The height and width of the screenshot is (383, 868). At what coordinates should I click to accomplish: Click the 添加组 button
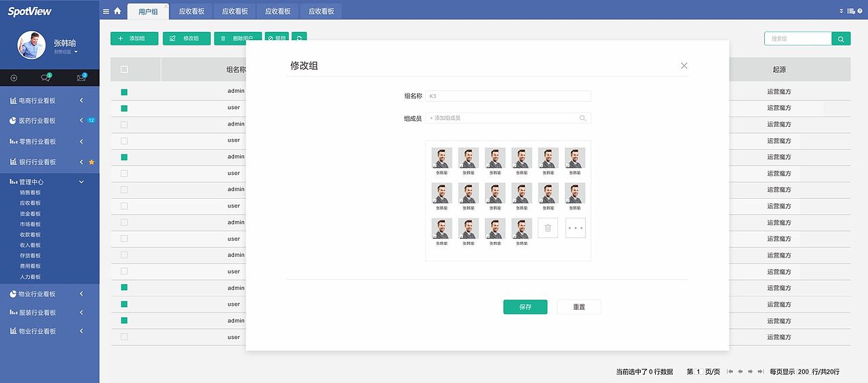click(x=134, y=39)
